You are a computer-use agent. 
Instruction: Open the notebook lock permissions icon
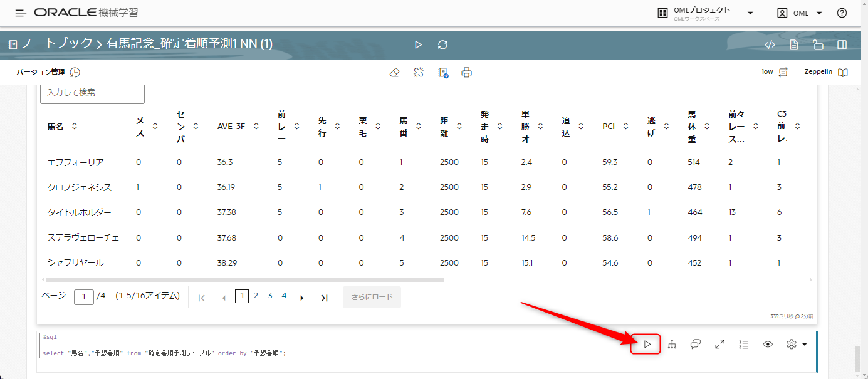click(x=818, y=44)
